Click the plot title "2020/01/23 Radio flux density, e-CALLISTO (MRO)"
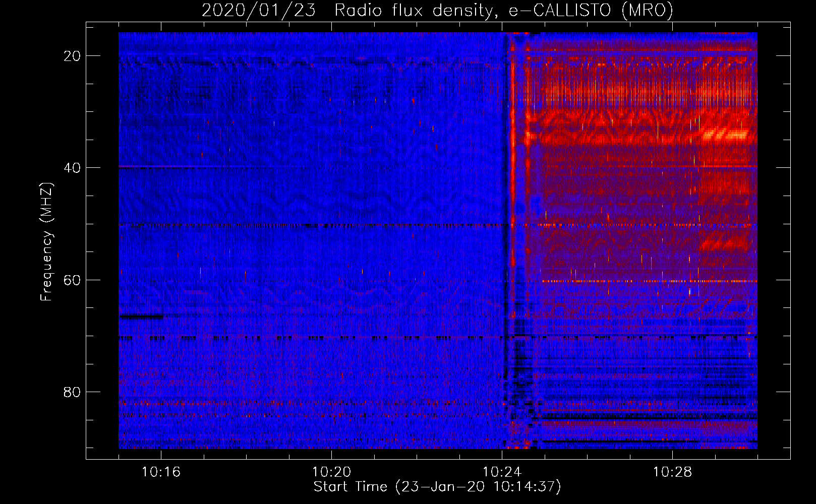Image resolution: width=816 pixels, height=504 pixels. click(437, 10)
